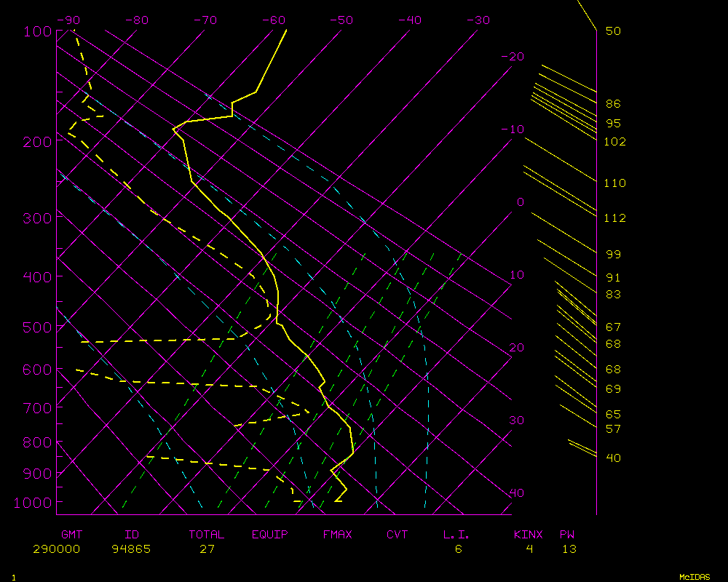Select the CVT header label

[397, 535]
